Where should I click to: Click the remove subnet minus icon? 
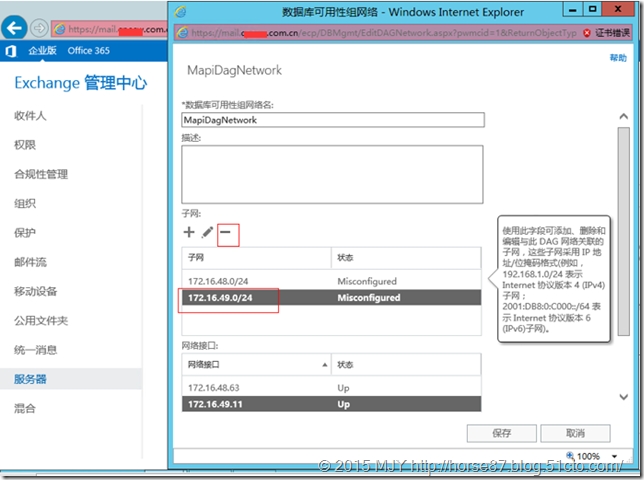click(226, 232)
